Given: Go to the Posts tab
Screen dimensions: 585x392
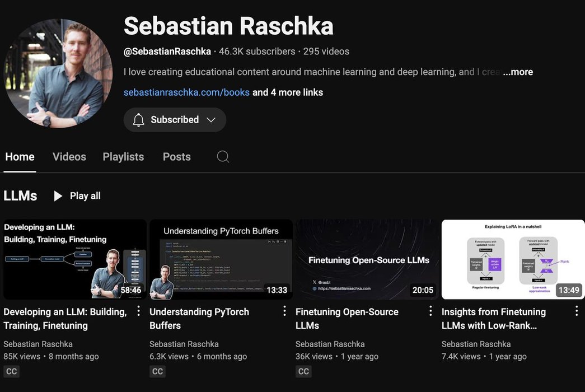Looking at the screenshot, I should pos(177,157).
